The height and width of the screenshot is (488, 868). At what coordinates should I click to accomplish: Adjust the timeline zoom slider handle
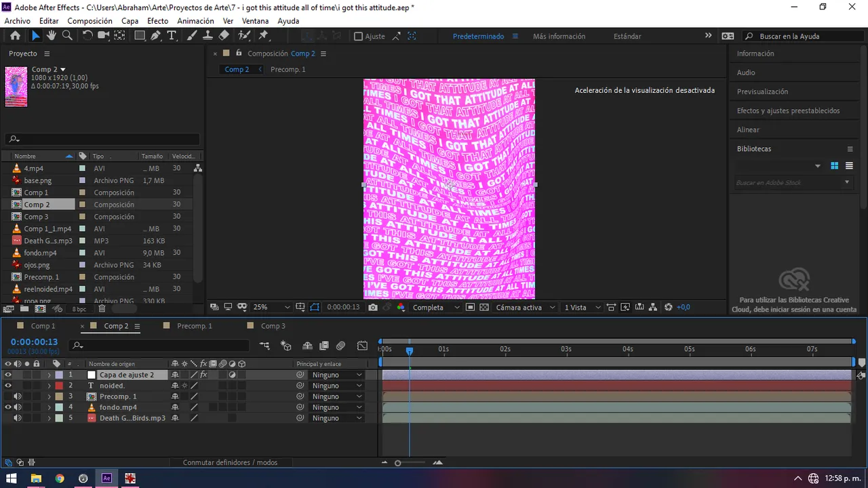(x=398, y=462)
